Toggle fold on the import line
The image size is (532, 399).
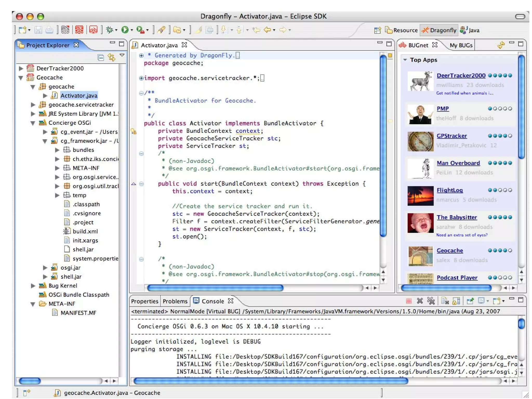point(141,78)
